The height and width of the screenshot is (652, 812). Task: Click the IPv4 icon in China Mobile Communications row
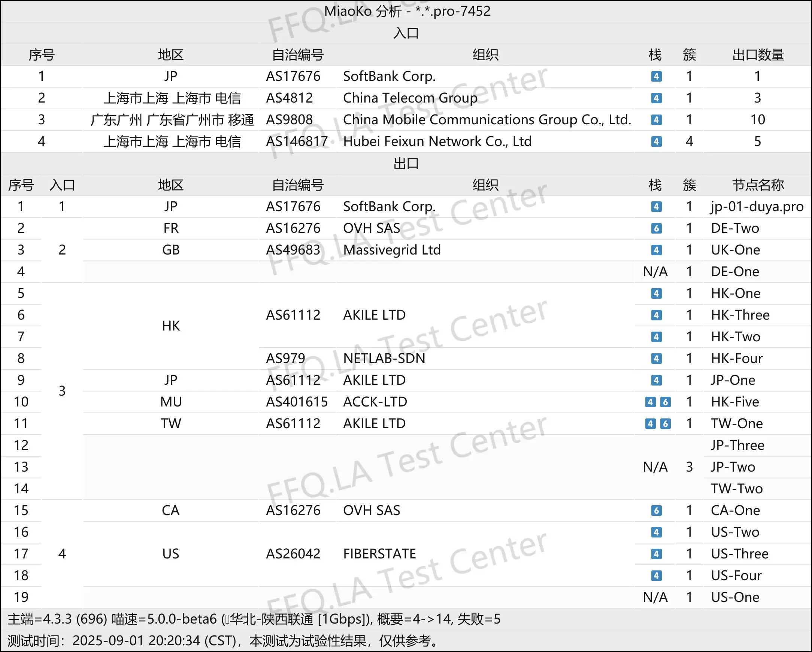[x=656, y=120]
